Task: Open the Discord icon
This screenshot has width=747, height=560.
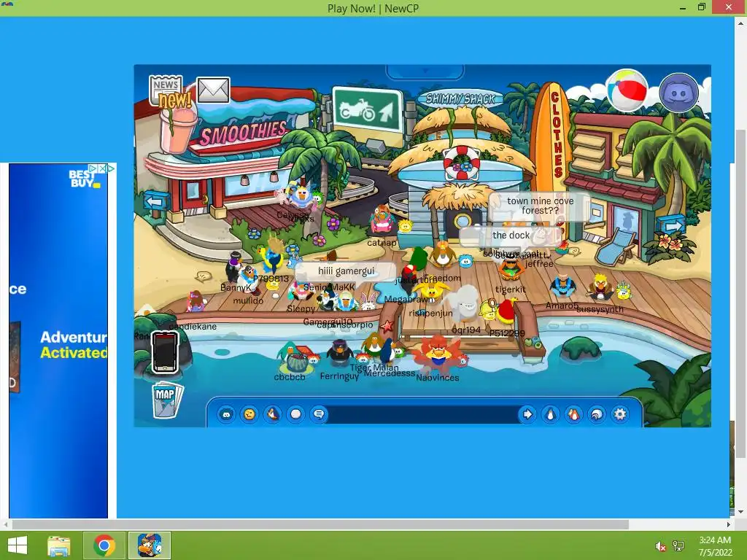Action: pyautogui.click(x=679, y=93)
